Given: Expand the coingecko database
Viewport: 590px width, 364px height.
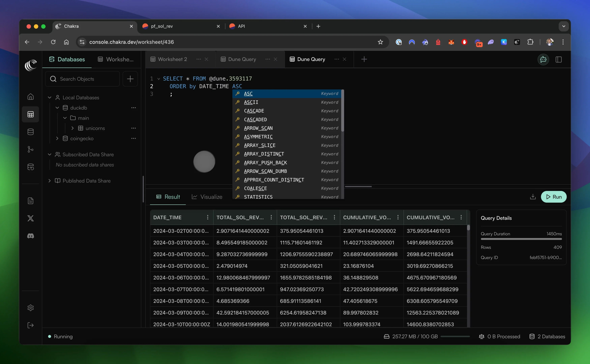Looking at the screenshot, I should point(57,138).
